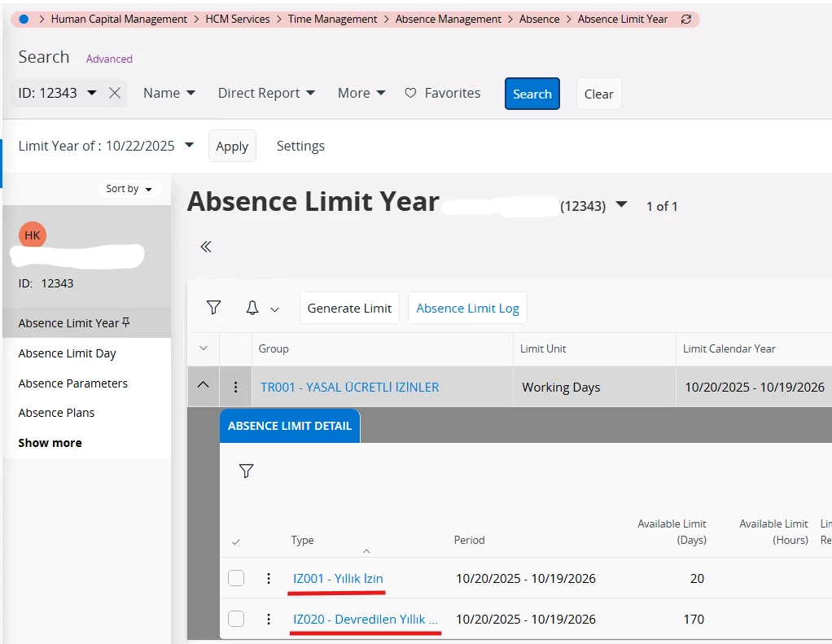Go to Time Management breadcrumb
Screen dimensions: 832x644
[x=332, y=19]
